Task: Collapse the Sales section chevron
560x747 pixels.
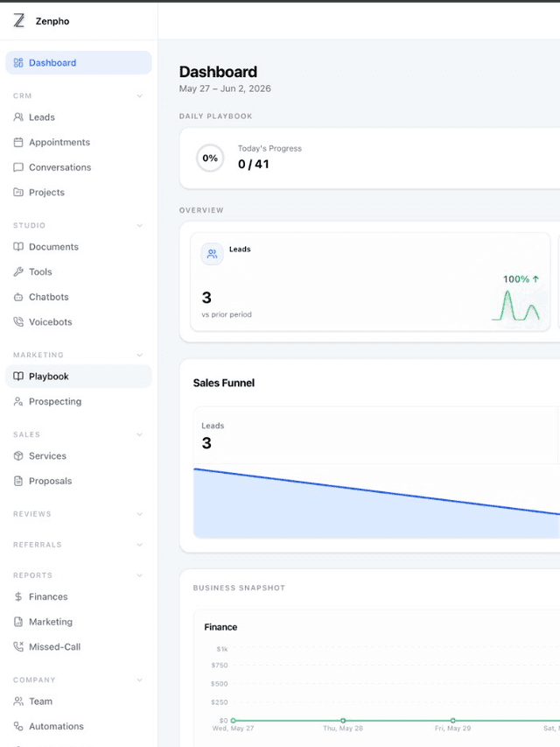Action: pos(139,434)
